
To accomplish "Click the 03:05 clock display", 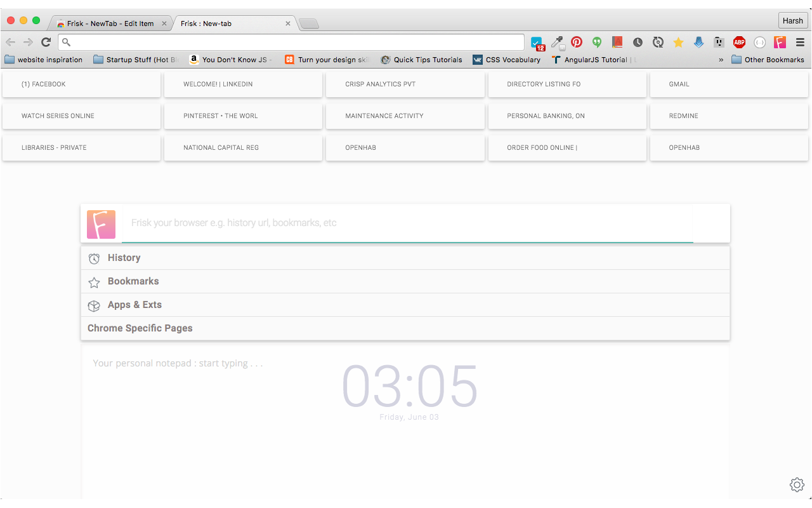I will [409, 386].
